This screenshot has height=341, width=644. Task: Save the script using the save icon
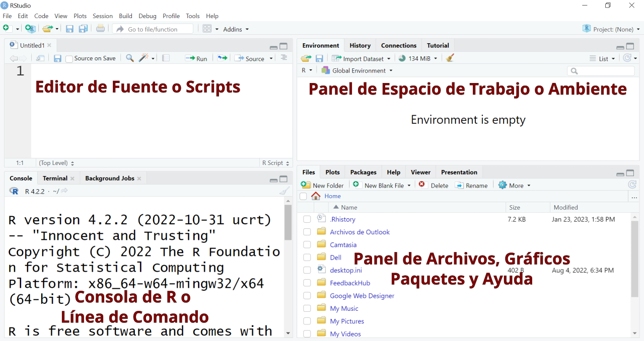(57, 58)
